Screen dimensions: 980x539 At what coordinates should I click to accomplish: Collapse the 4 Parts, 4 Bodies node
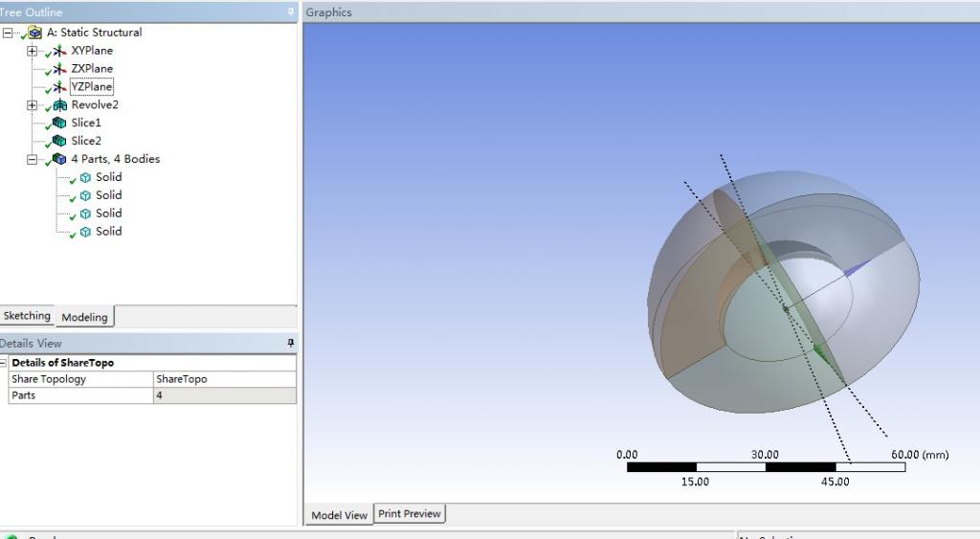pos(32,160)
